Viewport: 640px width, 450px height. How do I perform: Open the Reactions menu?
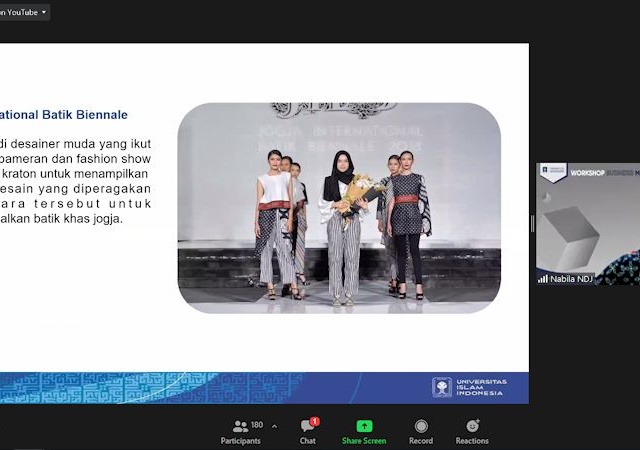click(x=472, y=432)
